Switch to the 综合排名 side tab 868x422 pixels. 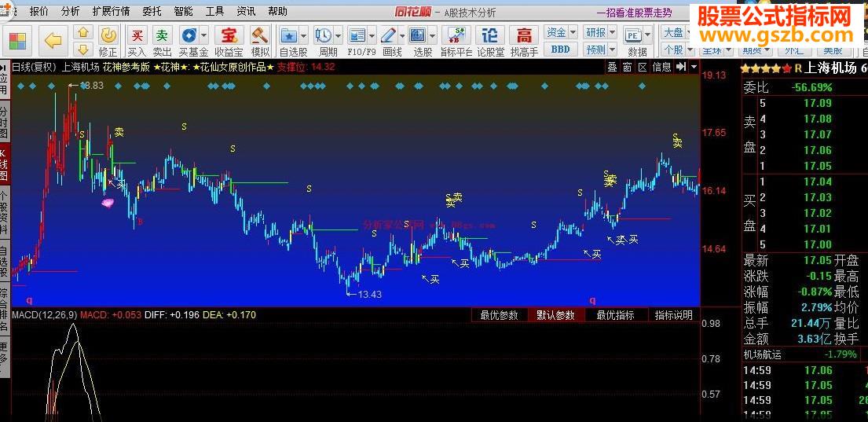(x=5, y=309)
